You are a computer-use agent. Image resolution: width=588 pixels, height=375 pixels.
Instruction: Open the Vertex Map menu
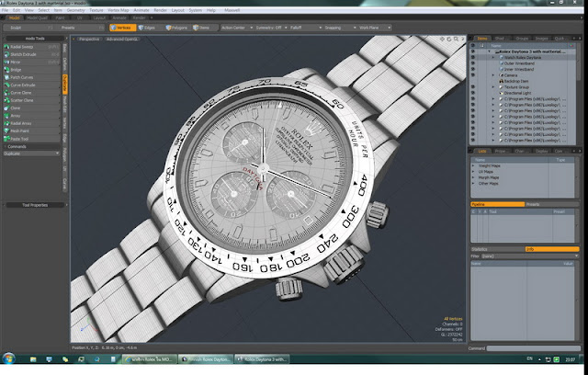click(119, 10)
